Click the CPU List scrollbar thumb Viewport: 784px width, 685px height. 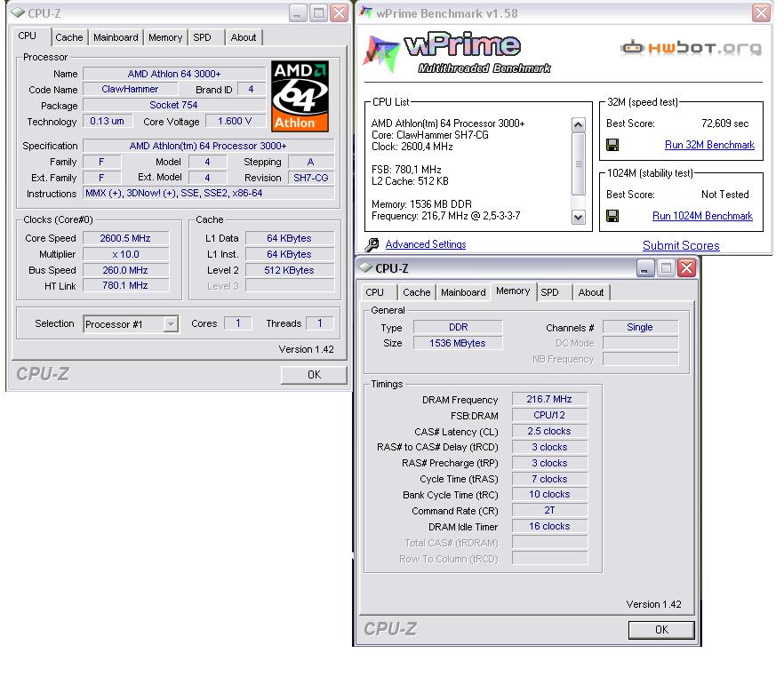click(579, 163)
